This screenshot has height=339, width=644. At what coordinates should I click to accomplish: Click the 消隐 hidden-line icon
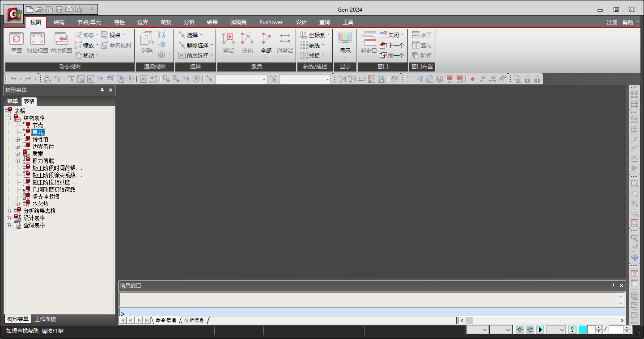pos(147,39)
